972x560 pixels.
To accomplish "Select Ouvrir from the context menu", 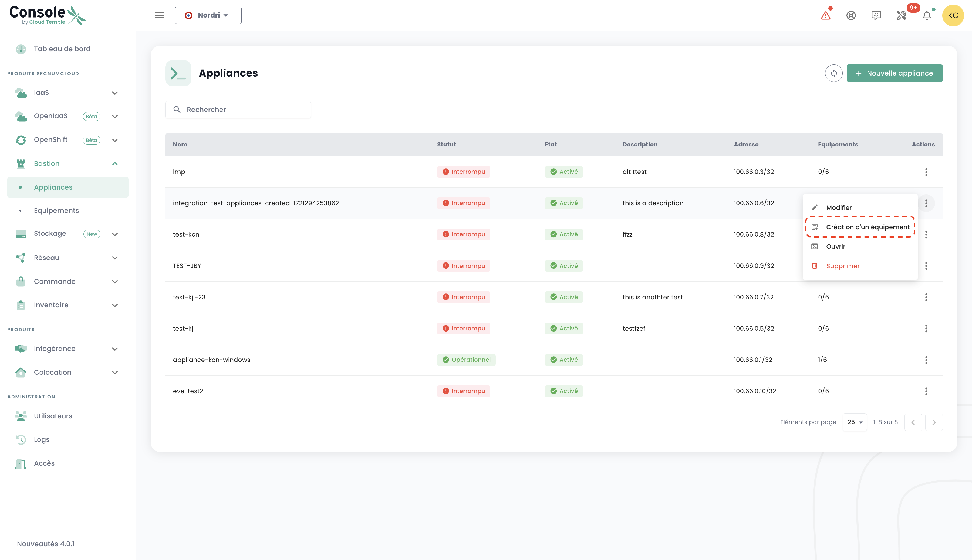I will tap(835, 247).
